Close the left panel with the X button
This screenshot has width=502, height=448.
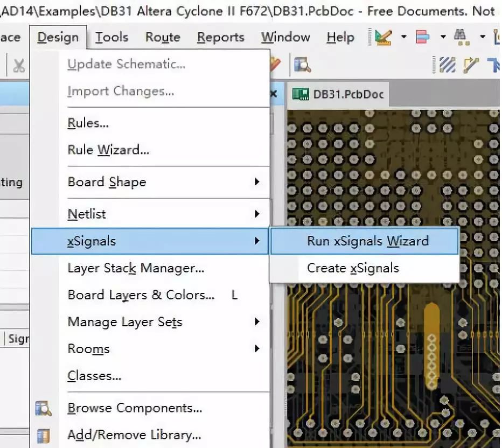click(274, 94)
